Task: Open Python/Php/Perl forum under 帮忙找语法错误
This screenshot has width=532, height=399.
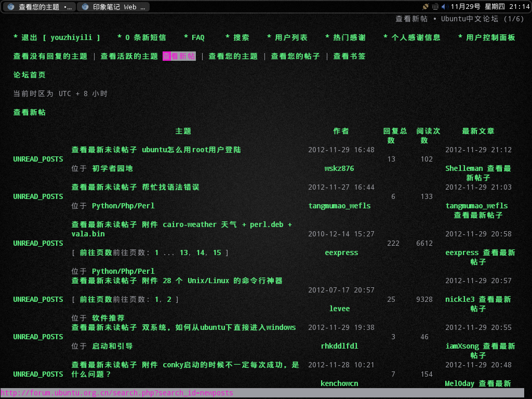Action: click(x=123, y=206)
